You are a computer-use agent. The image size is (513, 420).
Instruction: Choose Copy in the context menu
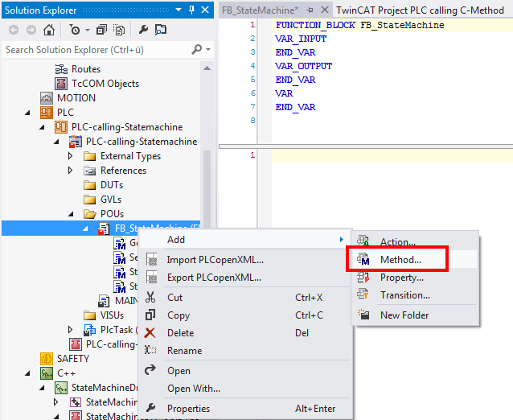[245, 315]
